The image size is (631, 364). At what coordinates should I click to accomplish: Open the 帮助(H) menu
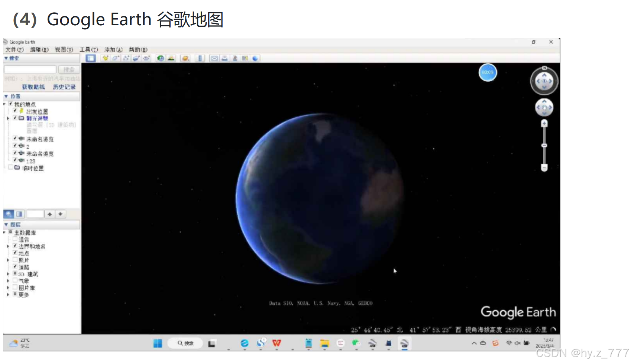[x=138, y=49]
